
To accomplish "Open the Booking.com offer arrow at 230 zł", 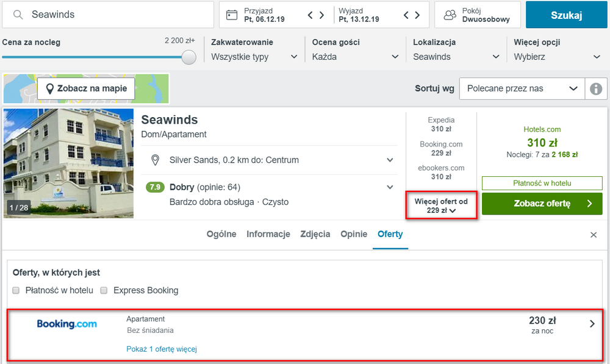I will pyautogui.click(x=592, y=324).
